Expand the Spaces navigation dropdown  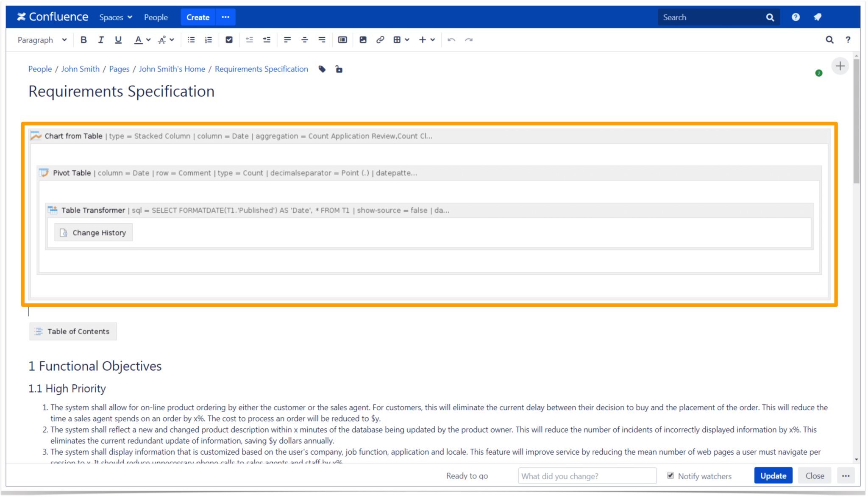[x=116, y=17]
